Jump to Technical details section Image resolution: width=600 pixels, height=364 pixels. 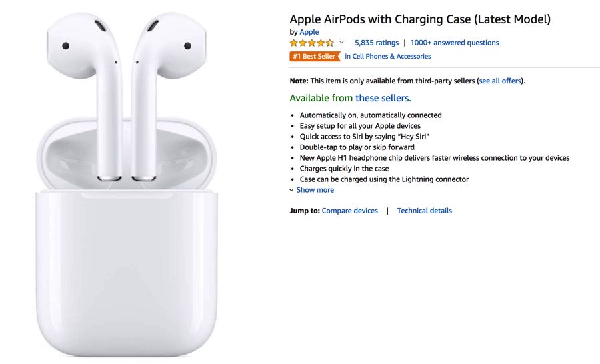425,211
